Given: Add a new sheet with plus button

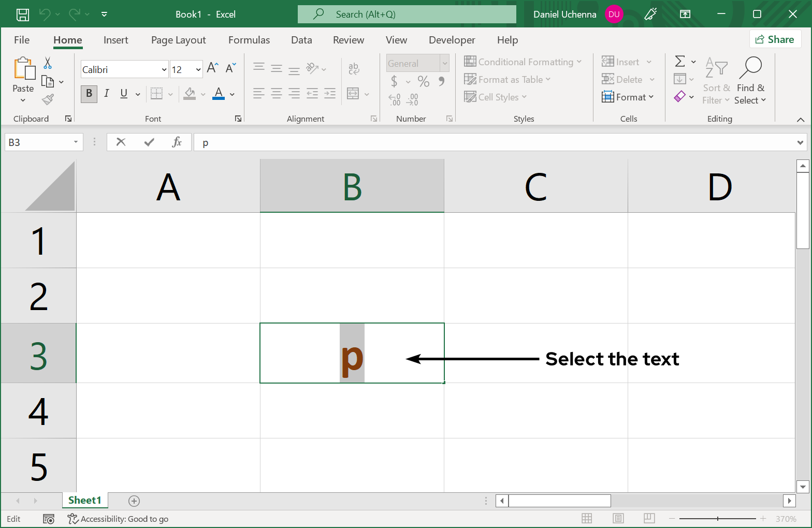Looking at the screenshot, I should [134, 501].
